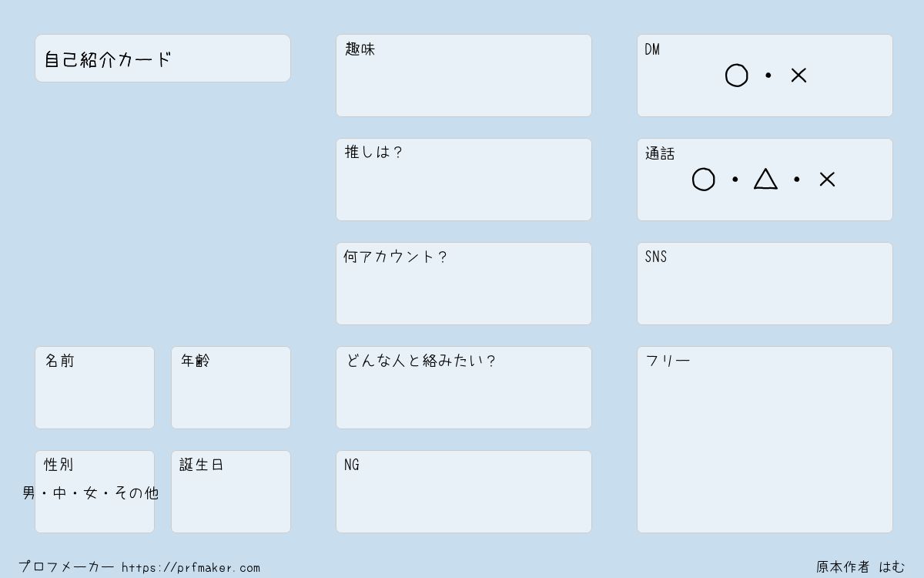Open the prfmaker.com link at the bottom
This screenshot has height=578, width=924.
pos(191,567)
